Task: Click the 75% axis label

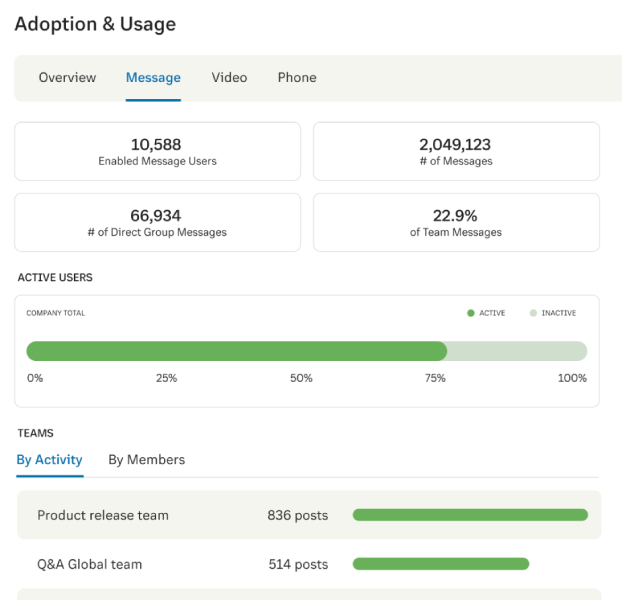Action: pyautogui.click(x=435, y=378)
